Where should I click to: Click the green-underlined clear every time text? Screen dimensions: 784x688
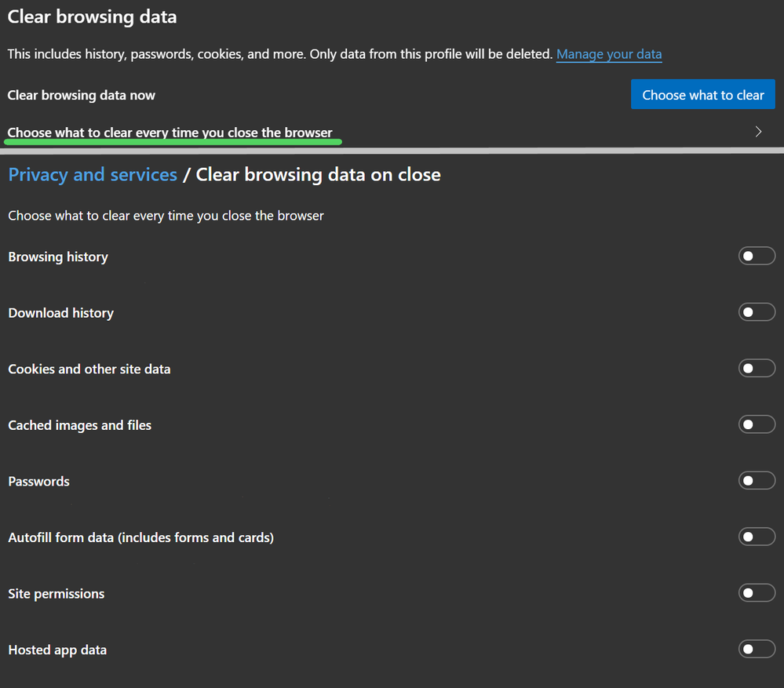[170, 133]
